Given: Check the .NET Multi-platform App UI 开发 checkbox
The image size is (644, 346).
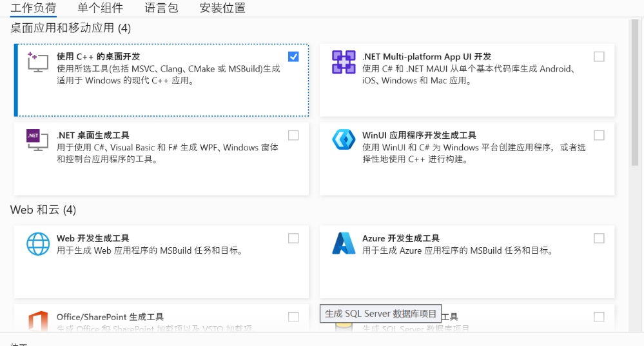Looking at the screenshot, I should click(599, 56).
